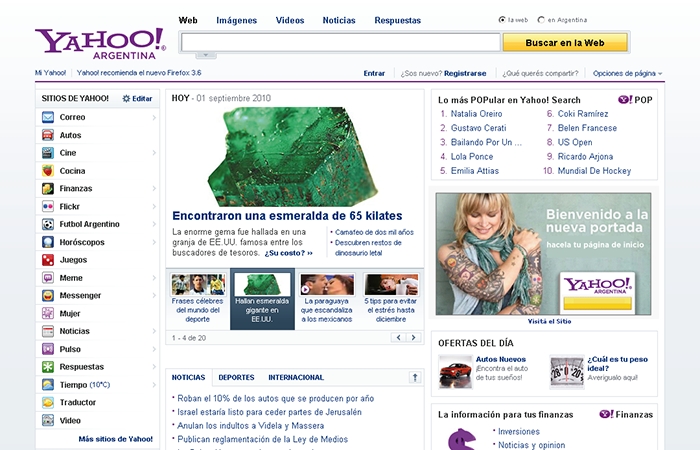This screenshot has height=450, width=700.
Task: Click the Entrar sign-in link
Action: pos(374,73)
